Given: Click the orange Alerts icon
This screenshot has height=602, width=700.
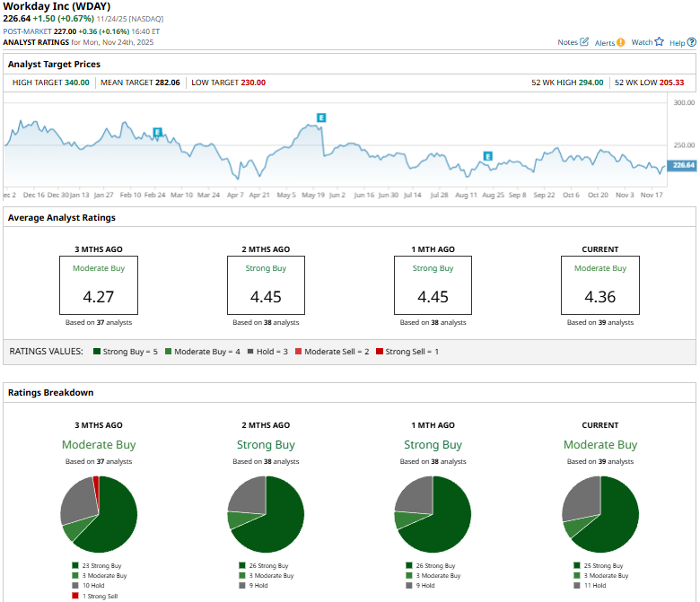Looking at the screenshot, I should [x=620, y=41].
